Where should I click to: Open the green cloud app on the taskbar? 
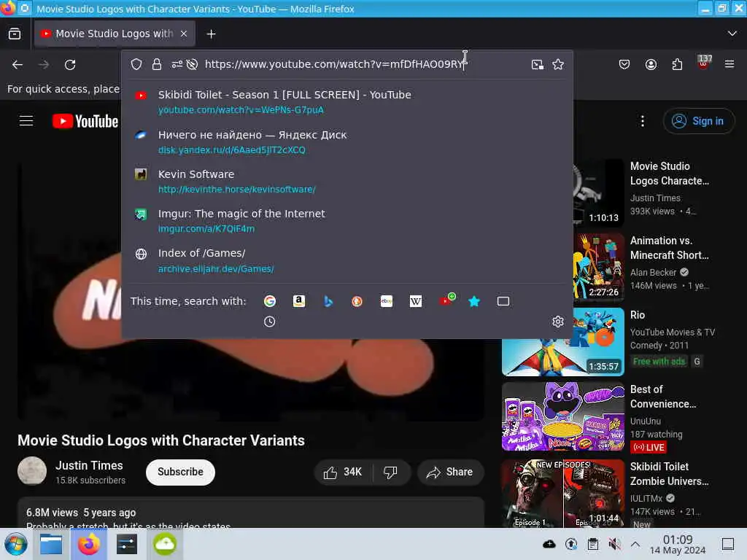tap(165, 544)
